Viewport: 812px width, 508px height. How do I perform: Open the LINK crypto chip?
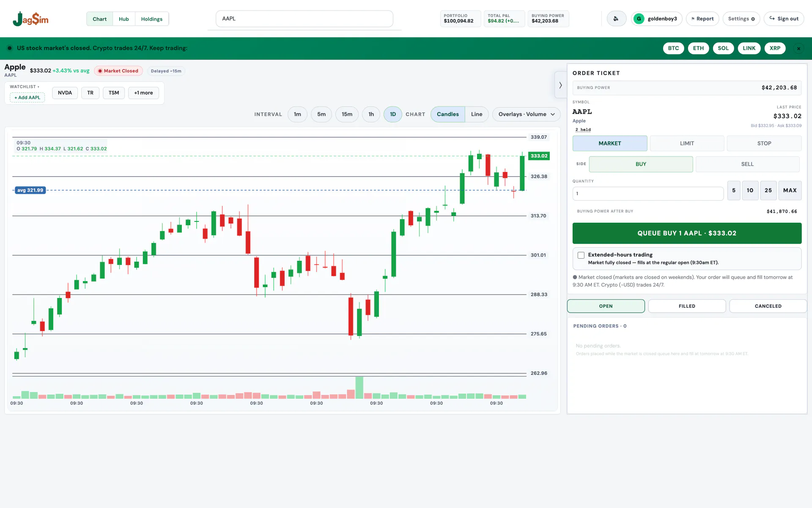point(749,48)
